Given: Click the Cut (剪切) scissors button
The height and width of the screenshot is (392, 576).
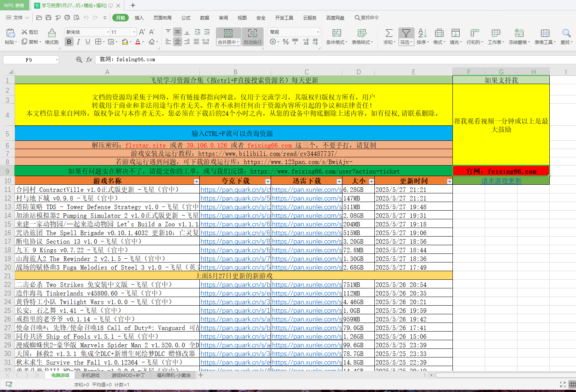Looking at the screenshot, I should pyautogui.click(x=30, y=32).
